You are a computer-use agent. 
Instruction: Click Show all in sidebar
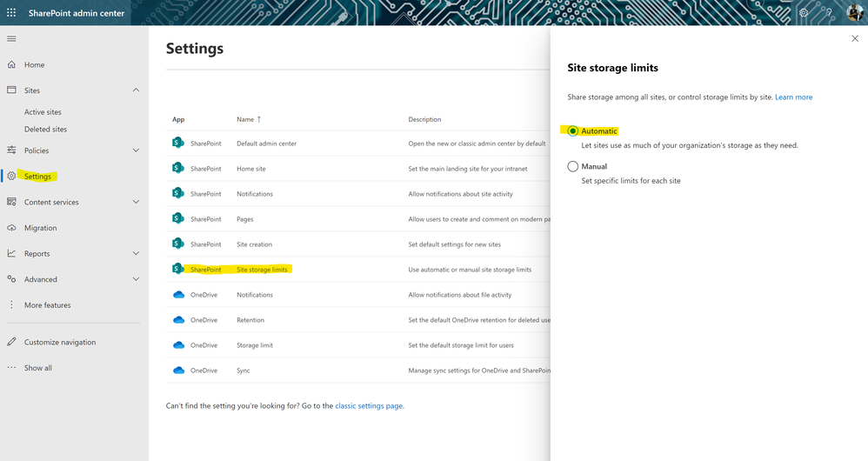38,367
